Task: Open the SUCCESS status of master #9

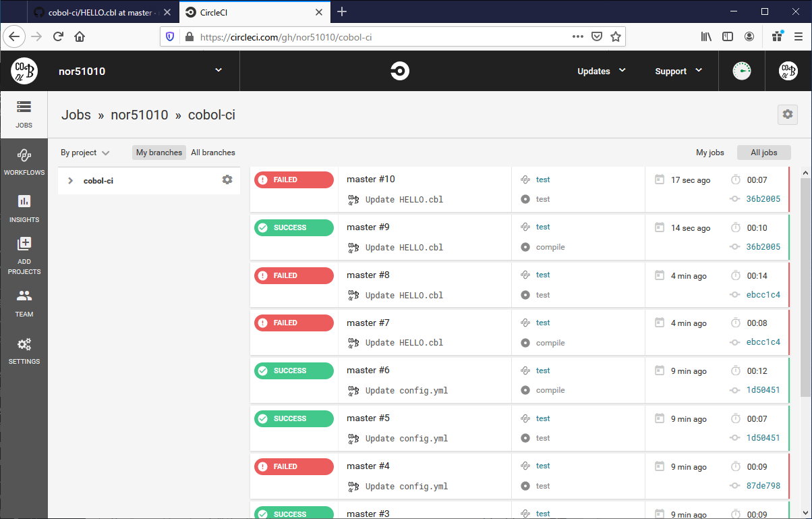Action: tap(294, 227)
